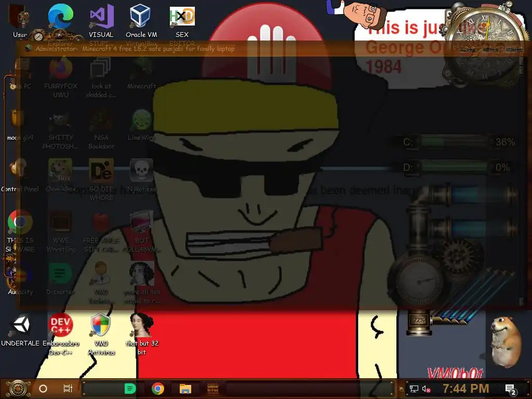Open the BOT COLLABVM... icon
532x399 pixels.
(141, 231)
